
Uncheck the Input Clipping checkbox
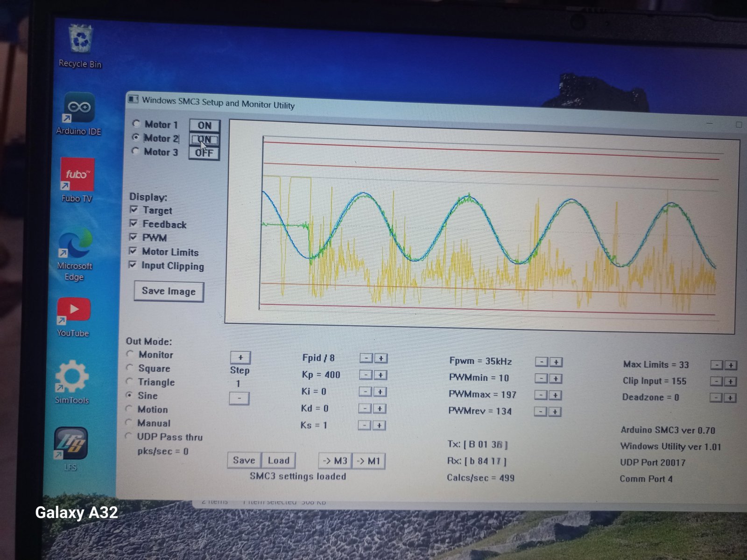tap(133, 265)
